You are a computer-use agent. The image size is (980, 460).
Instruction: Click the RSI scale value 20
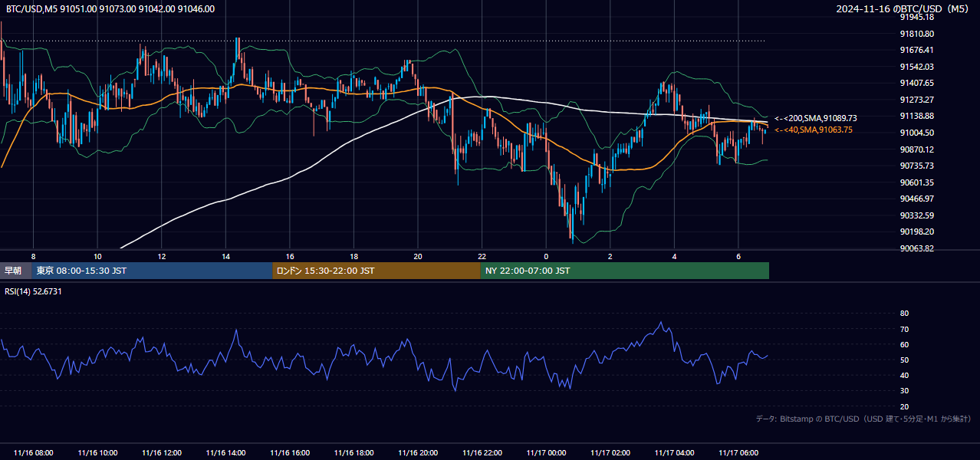904,406
